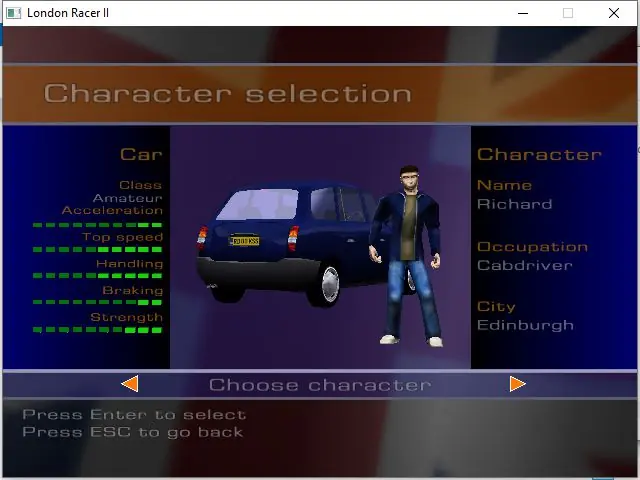Click the Amateur class value
This screenshot has height=480, width=640.
tap(128, 198)
